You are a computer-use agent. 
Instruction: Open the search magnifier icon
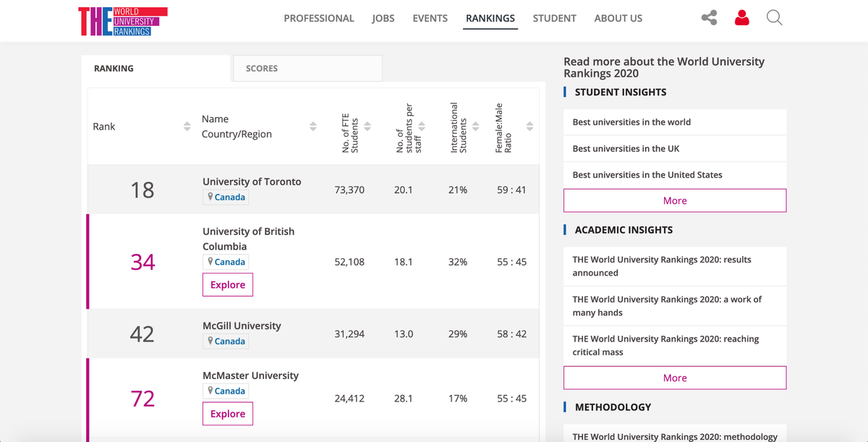click(x=774, y=18)
